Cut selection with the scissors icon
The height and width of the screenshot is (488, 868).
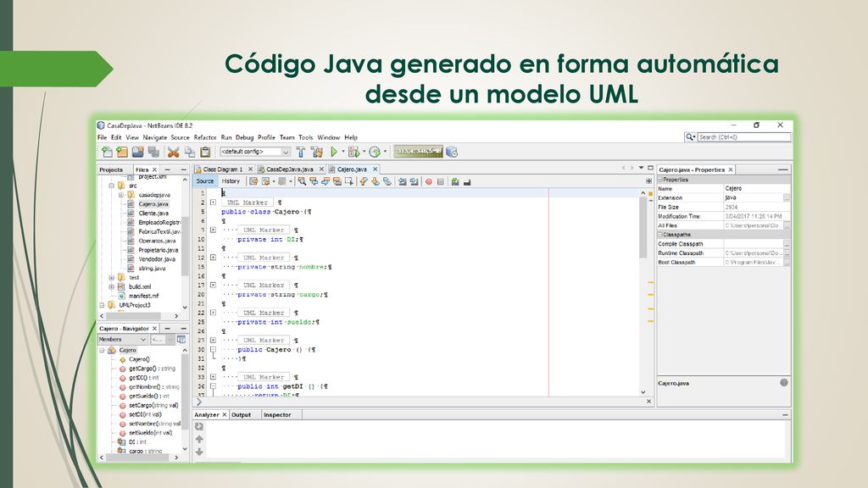click(173, 152)
